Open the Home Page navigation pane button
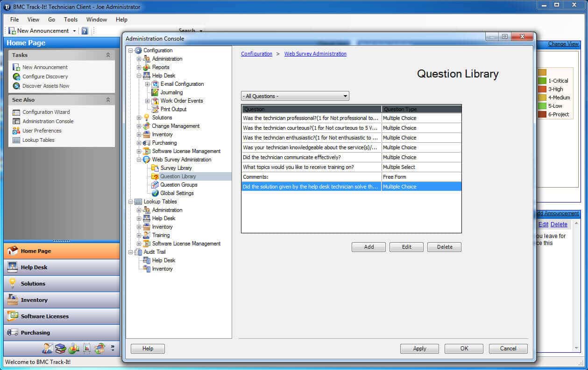This screenshot has height=370, width=588. (x=62, y=251)
